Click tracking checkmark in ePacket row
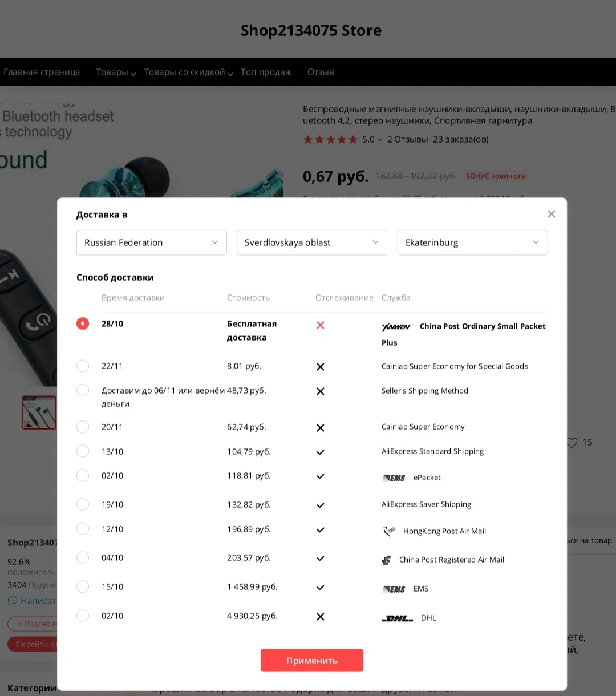The image size is (616, 696). [x=321, y=476]
